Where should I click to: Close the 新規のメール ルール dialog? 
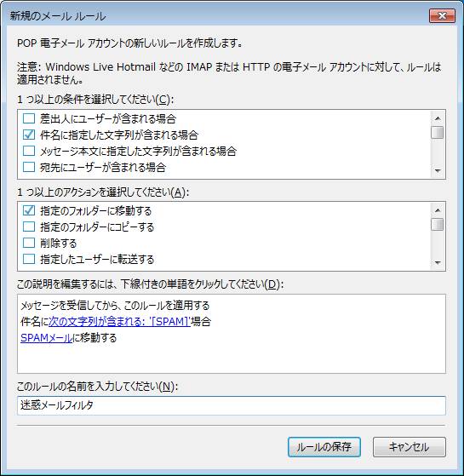tap(443, 16)
